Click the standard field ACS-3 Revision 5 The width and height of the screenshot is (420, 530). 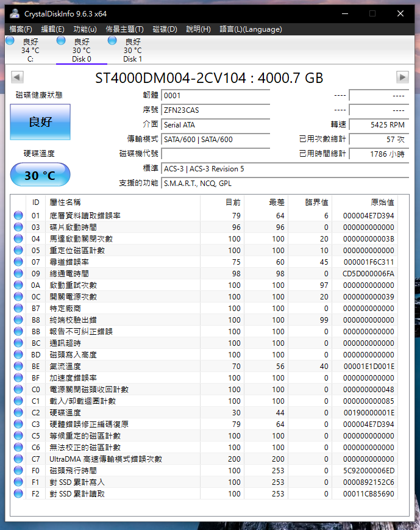tap(285, 169)
